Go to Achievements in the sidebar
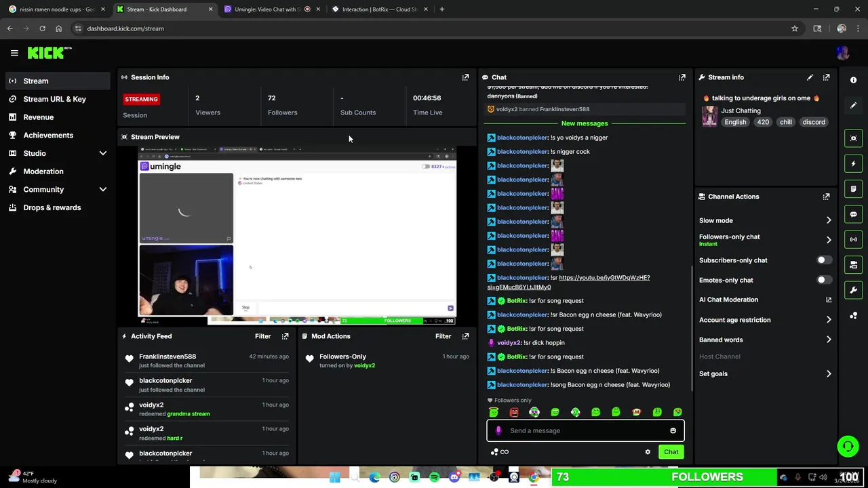 tap(57, 135)
